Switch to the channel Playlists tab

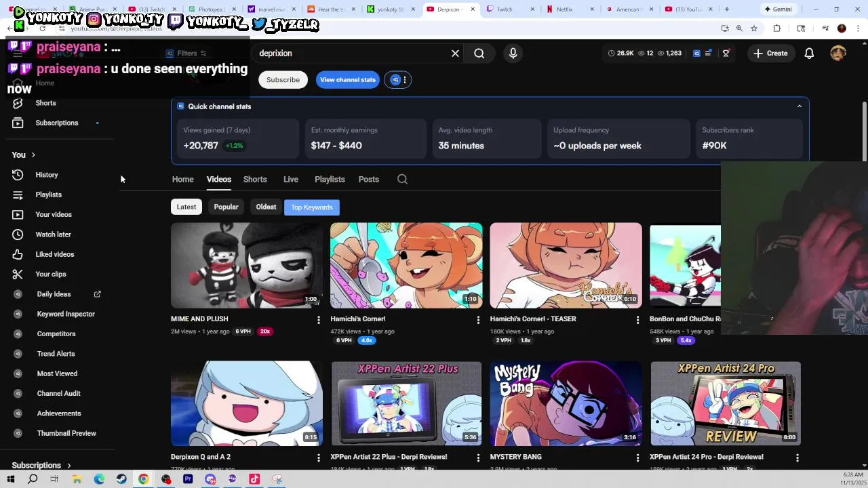[x=330, y=180]
